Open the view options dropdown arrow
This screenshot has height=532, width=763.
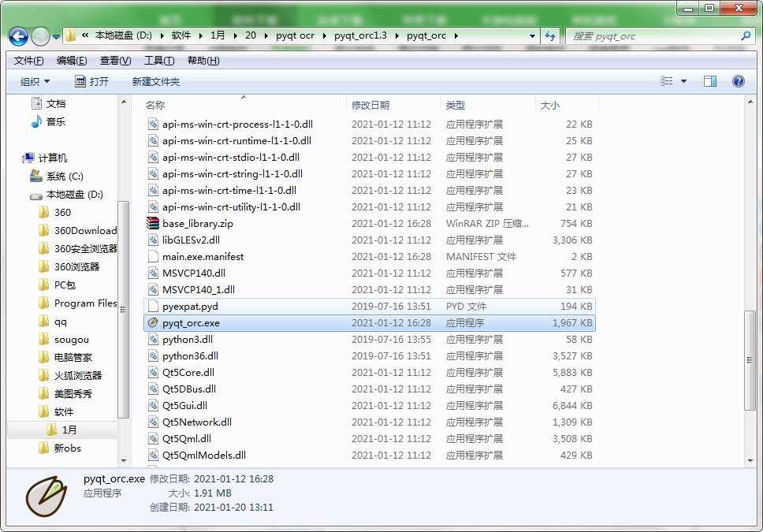coord(683,81)
